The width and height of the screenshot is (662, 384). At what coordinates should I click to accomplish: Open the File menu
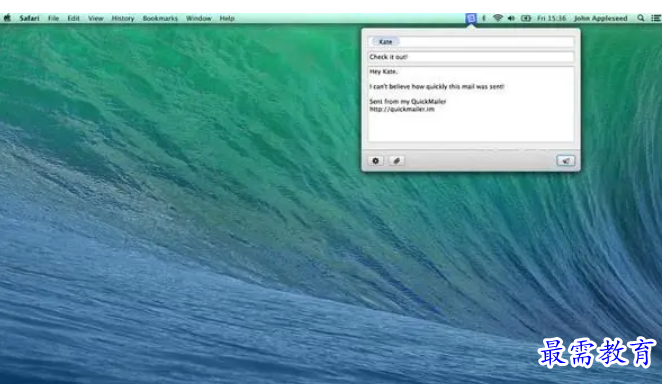[x=54, y=18]
